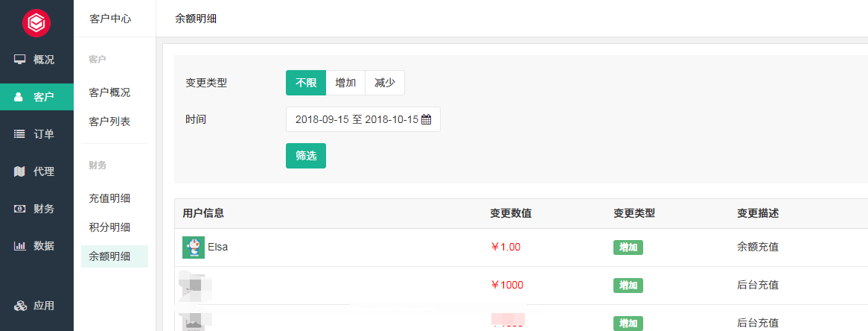Select the 增加 change type filter
868x331 pixels.
(345, 83)
